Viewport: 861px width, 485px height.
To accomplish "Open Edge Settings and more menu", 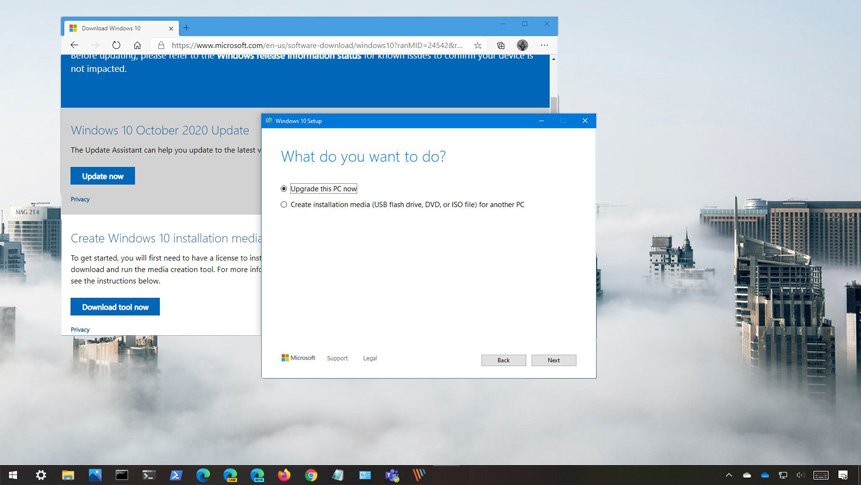I will pos(544,45).
